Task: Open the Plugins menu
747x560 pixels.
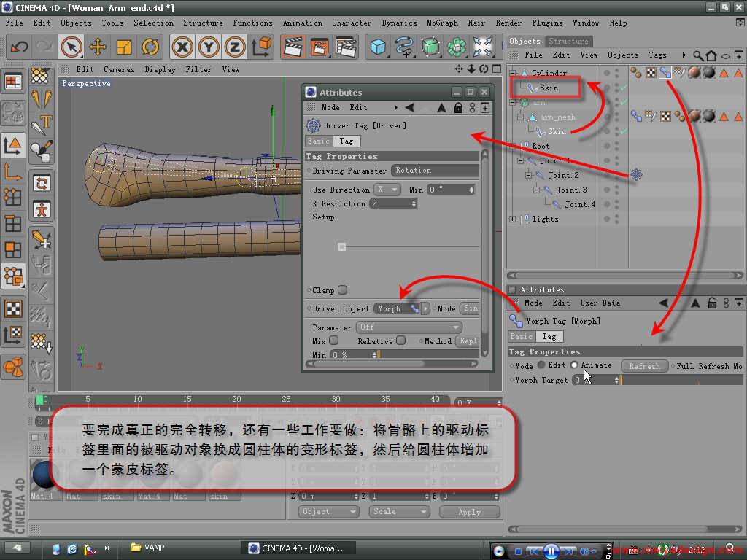Action: [x=547, y=23]
